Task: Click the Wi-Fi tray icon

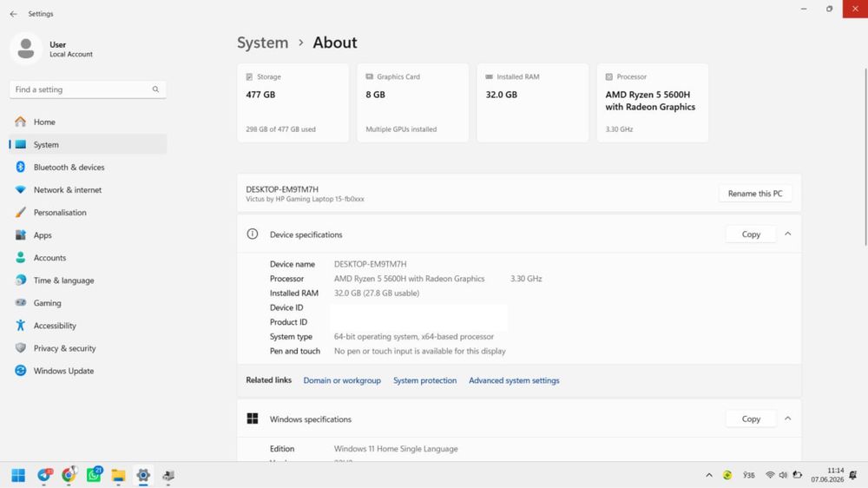Action: [x=769, y=475]
